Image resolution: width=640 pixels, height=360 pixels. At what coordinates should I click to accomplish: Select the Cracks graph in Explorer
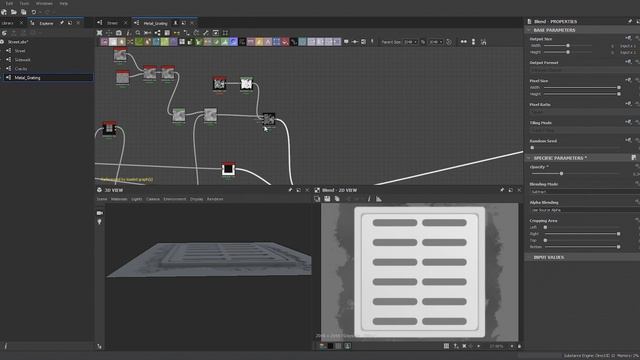click(x=21, y=69)
